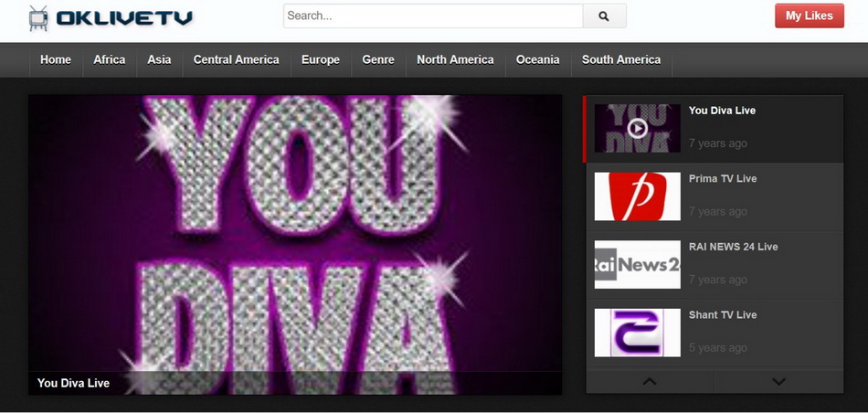
Task: Click "7 years ago" under You Diva Live
Action: point(718,144)
